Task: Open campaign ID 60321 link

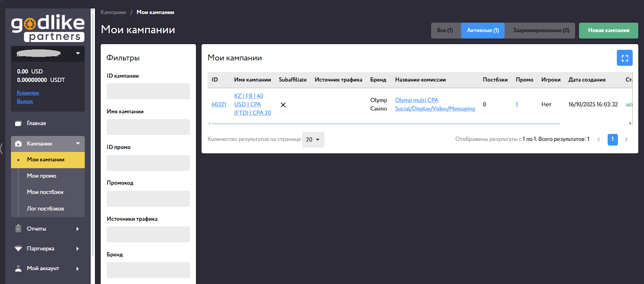Action: click(219, 104)
